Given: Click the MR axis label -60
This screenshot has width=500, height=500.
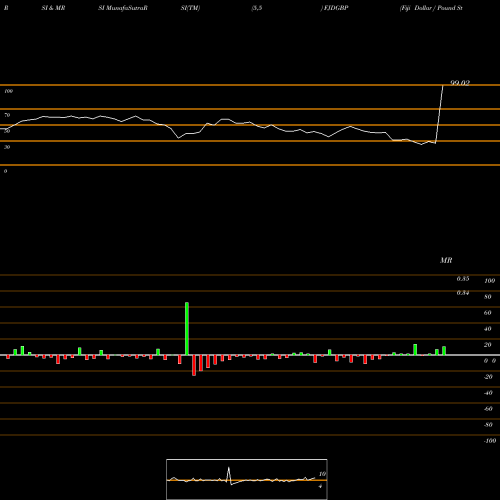Looking at the screenshot, I should coord(488,409).
